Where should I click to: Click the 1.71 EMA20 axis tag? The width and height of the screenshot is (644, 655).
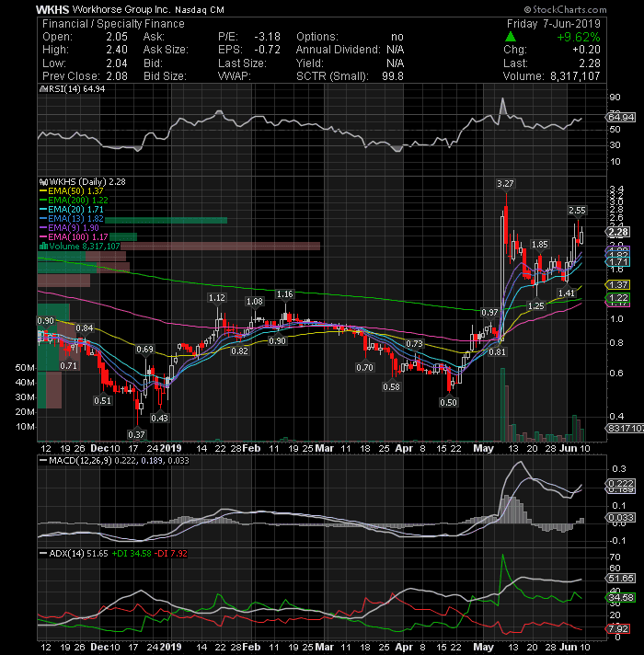pyautogui.click(x=618, y=262)
